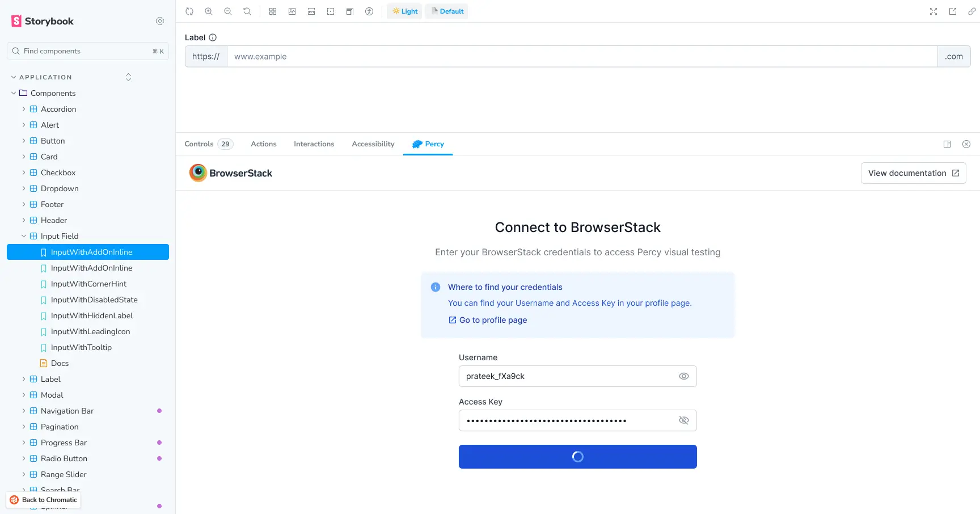Viewport: 980px width, 514px height.
Task: Remount the current story
Action: pos(189,11)
